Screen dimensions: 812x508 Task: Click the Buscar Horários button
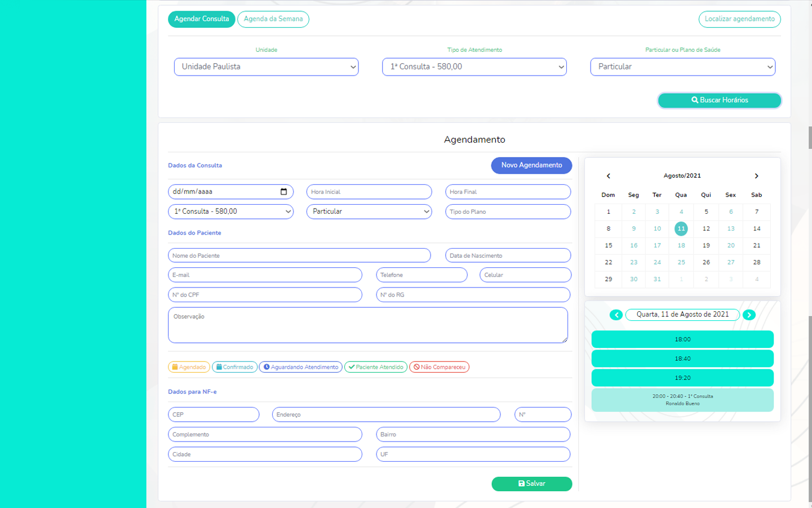tap(719, 100)
